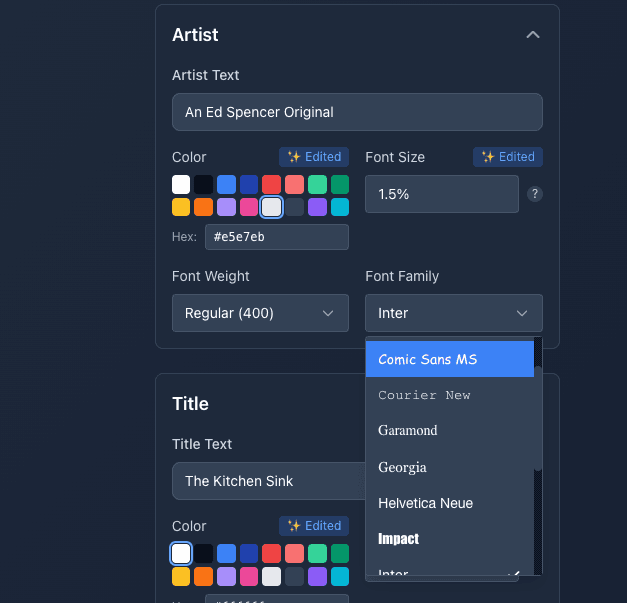
Task: Select dark slate swatch in Title palette
Action: click(x=294, y=577)
